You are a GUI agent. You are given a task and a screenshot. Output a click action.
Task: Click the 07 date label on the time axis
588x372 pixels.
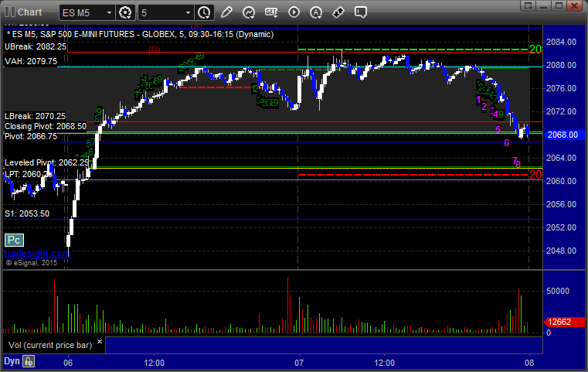[299, 363]
